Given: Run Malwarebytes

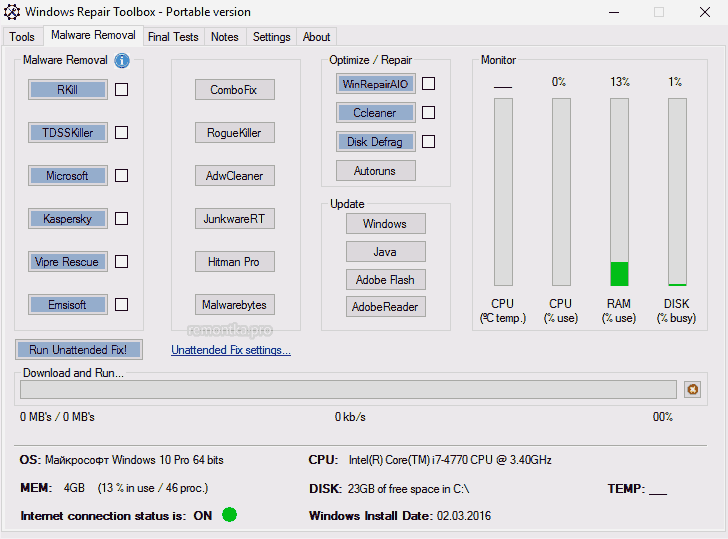Looking at the screenshot, I should [x=234, y=305].
